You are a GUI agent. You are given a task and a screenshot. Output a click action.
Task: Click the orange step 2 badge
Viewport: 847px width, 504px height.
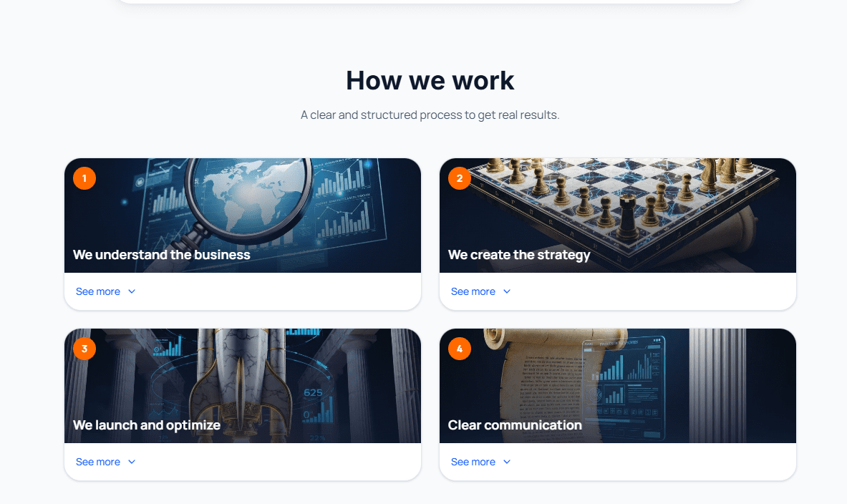(460, 178)
